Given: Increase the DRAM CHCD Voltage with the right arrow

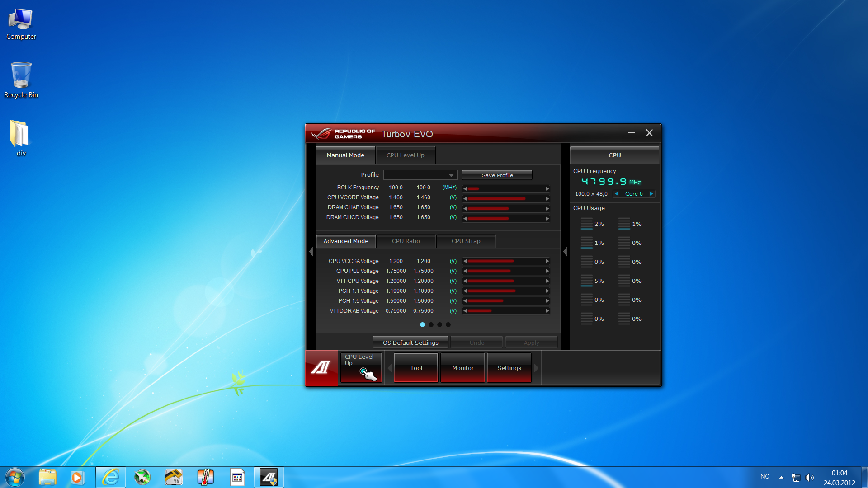Looking at the screenshot, I should pos(547,218).
